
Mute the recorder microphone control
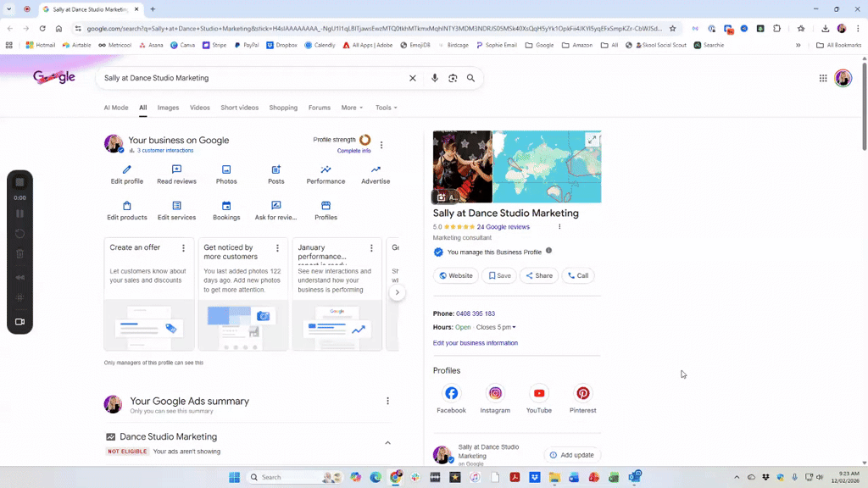[19, 278]
